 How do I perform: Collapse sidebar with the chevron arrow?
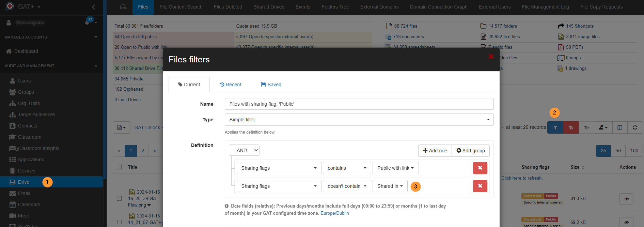[94, 7]
